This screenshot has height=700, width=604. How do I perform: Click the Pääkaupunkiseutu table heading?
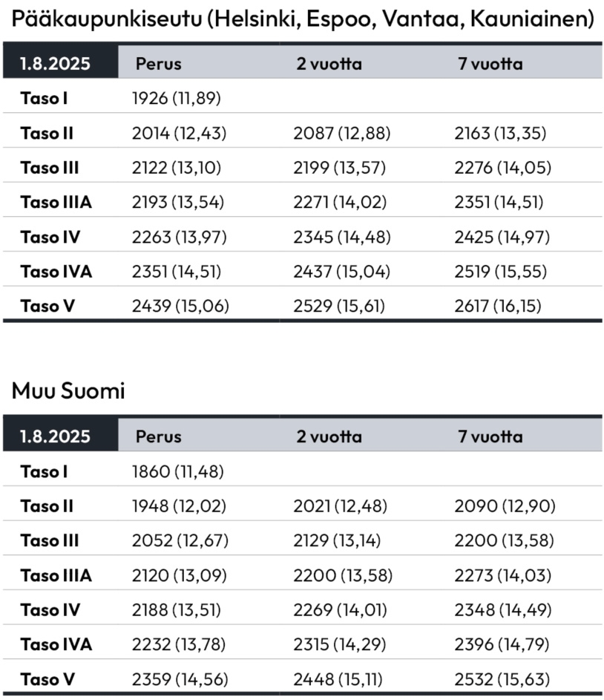303,19
